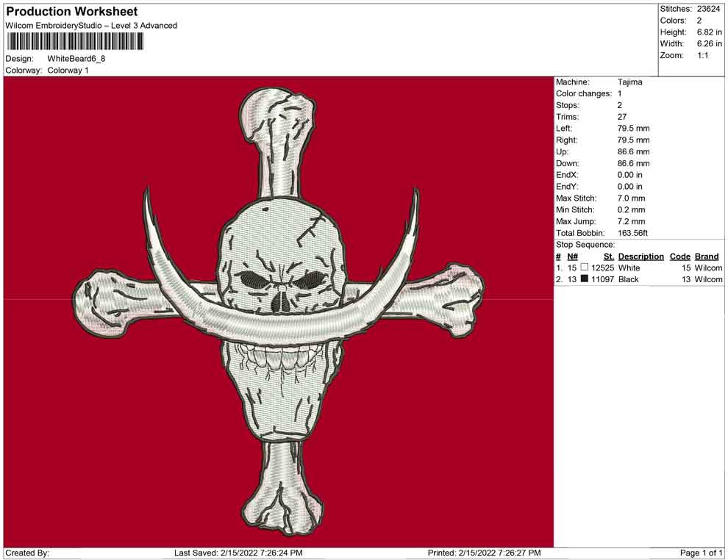Click the Description column header
Image resolution: width=728 pixels, height=560 pixels.
click(640, 256)
